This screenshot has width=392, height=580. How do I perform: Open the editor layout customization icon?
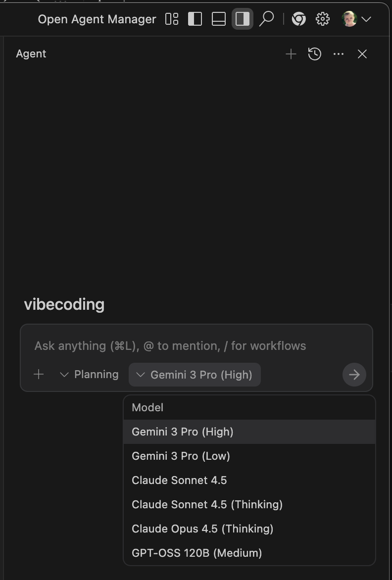coord(172,19)
